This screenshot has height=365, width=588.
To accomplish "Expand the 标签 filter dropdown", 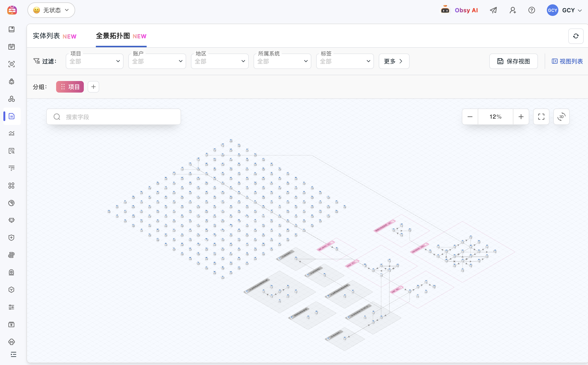I will (x=345, y=61).
